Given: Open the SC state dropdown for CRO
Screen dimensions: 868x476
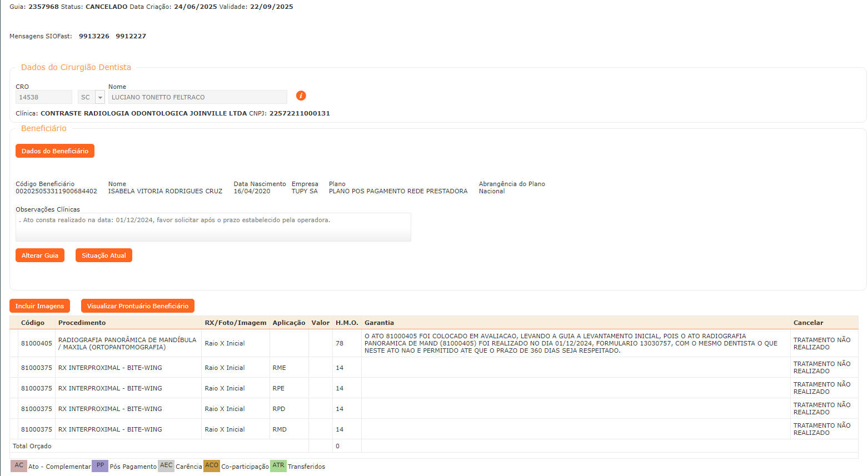Looking at the screenshot, I should click(x=100, y=97).
